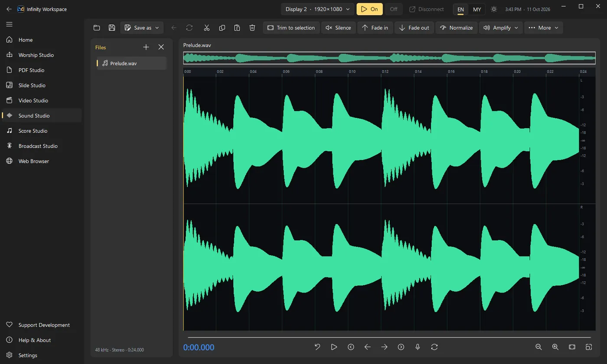Click the fit-to-view icon beside zoom in
This screenshot has height=364, width=607.
pos(572,347)
